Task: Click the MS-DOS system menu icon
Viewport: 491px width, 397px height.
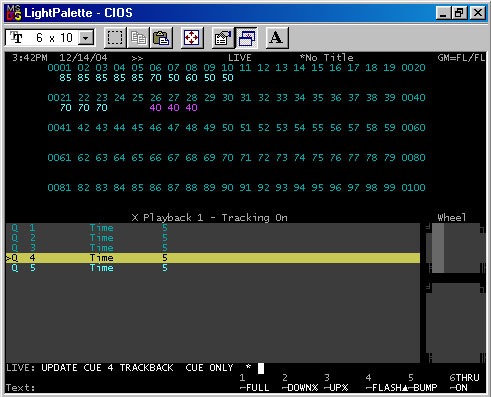Action: tap(14, 13)
